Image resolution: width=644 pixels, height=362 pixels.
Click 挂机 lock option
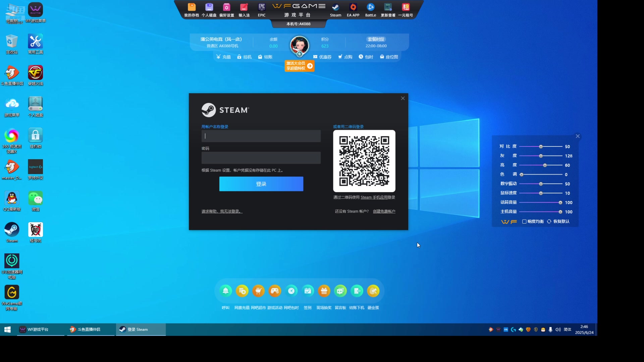(244, 57)
